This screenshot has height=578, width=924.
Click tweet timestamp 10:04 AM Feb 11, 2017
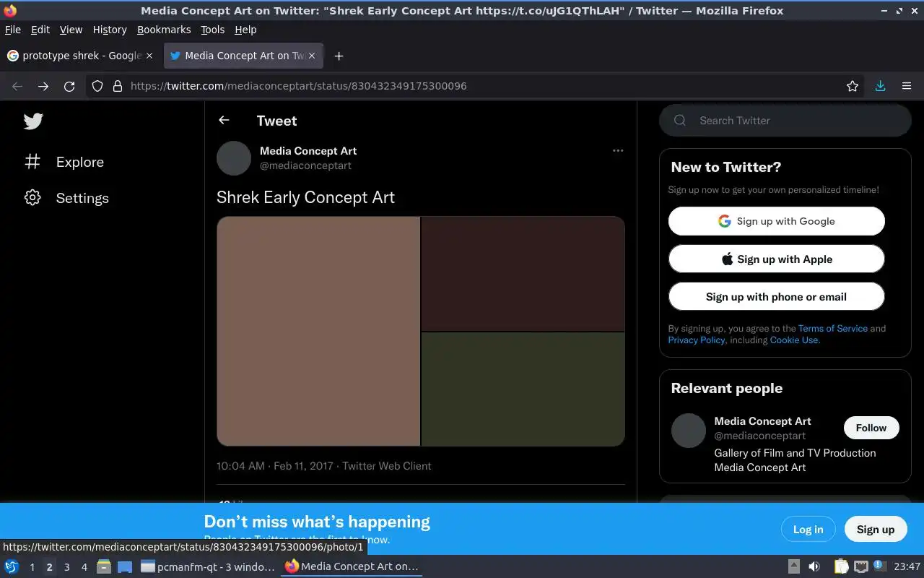pos(275,466)
